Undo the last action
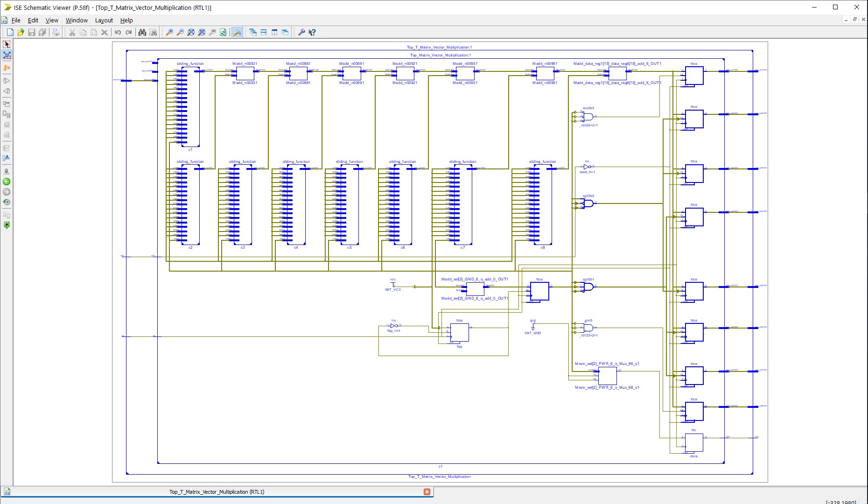Screen dimensions: 868x504 coord(118,32)
